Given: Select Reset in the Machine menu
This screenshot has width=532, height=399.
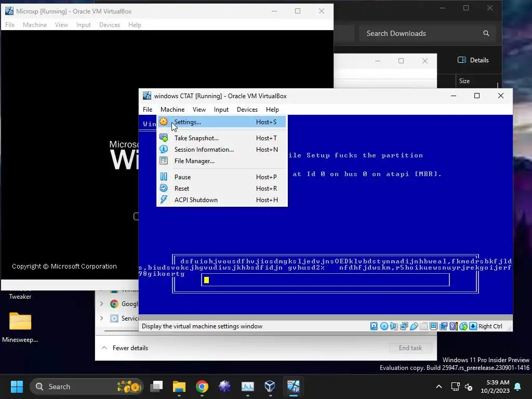Looking at the screenshot, I should click(x=221, y=189).
